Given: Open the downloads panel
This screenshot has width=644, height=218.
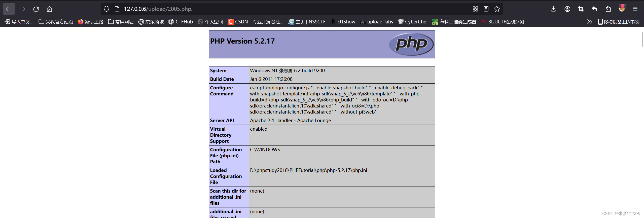Looking at the screenshot, I should [x=553, y=9].
